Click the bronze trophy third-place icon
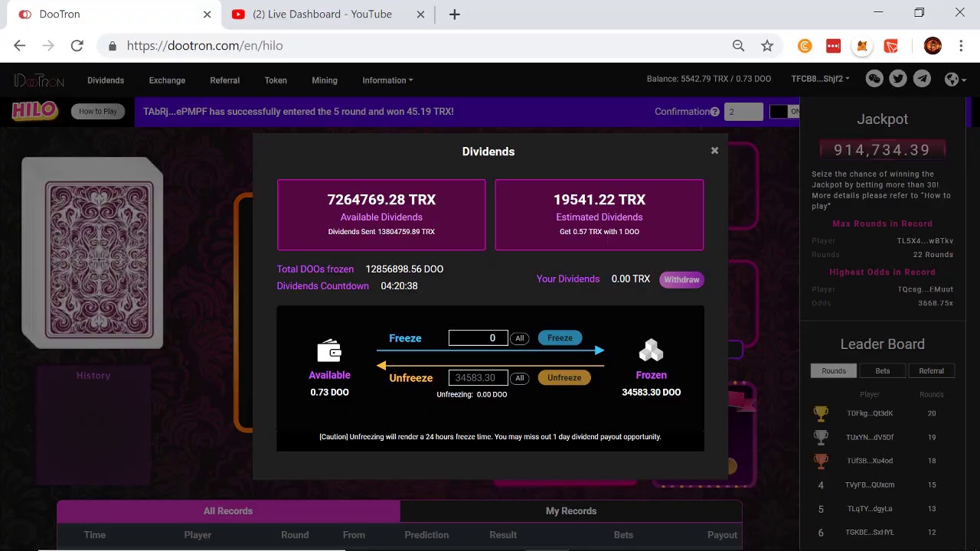980x551 pixels. click(x=821, y=461)
